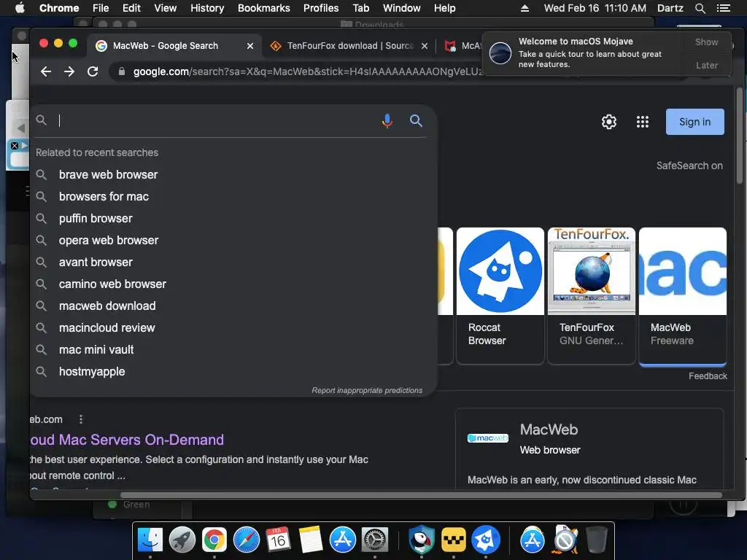The height and width of the screenshot is (560, 747).
Task: Submit search with blue magnifier icon
Action: coord(416,120)
